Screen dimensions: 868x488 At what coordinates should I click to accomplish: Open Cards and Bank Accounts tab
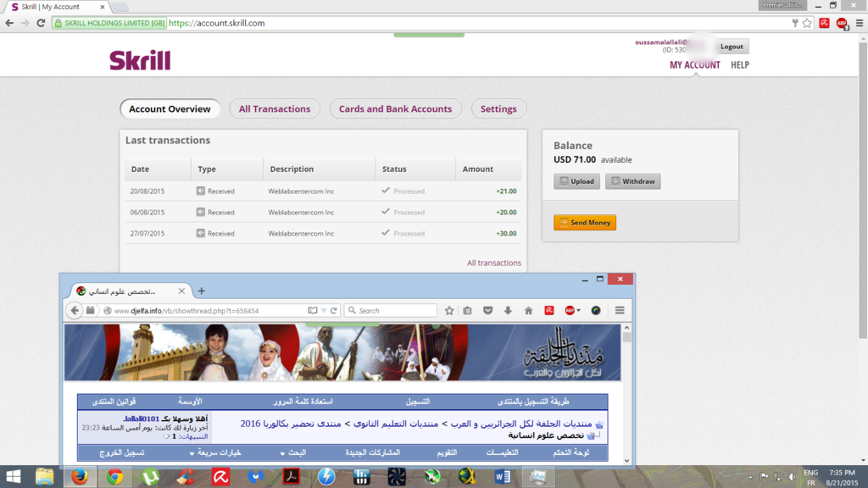pyautogui.click(x=395, y=109)
